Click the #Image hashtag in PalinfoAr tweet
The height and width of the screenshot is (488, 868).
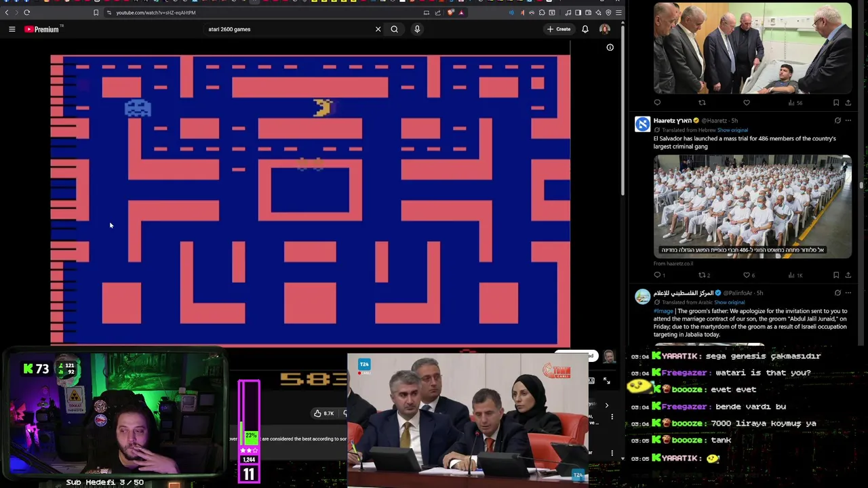tap(663, 311)
